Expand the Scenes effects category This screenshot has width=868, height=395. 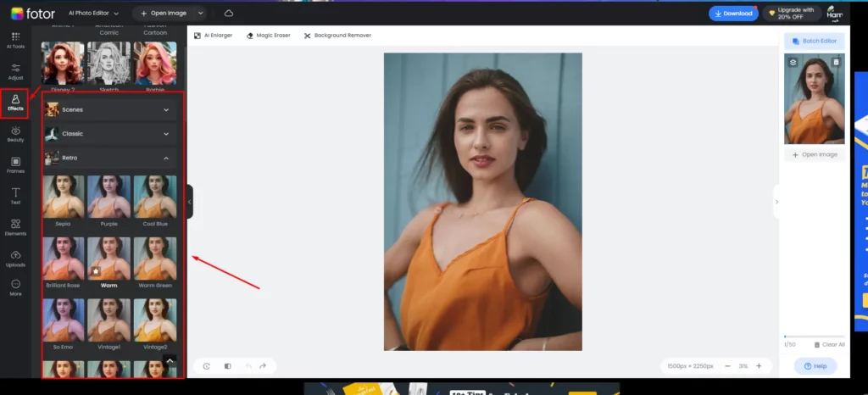pos(110,109)
